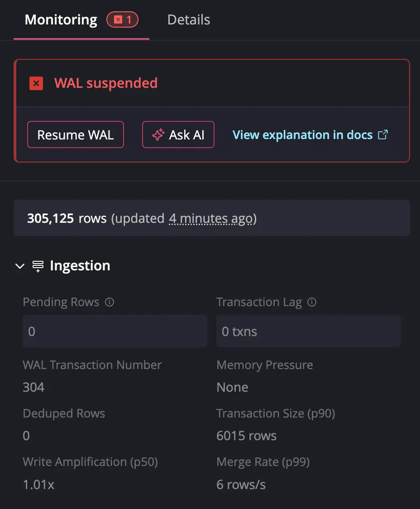Click the red X icon beside WAL suspended
Viewport: 420px width, 509px height.
point(36,83)
